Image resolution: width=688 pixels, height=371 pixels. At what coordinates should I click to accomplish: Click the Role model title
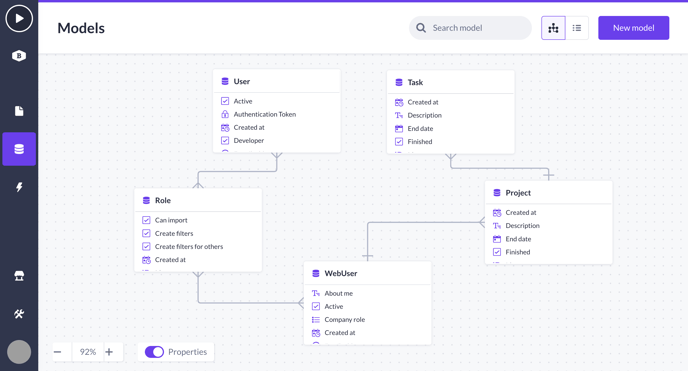(163, 200)
